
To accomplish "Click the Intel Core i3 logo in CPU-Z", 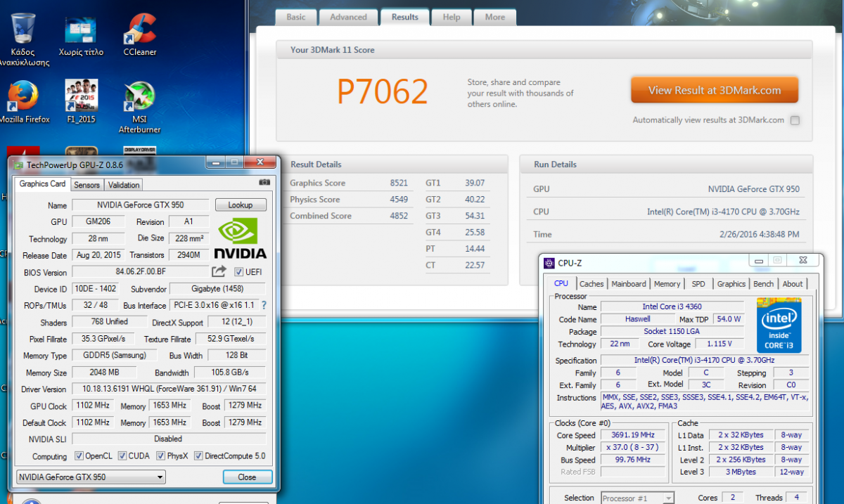I will [779, 325].
